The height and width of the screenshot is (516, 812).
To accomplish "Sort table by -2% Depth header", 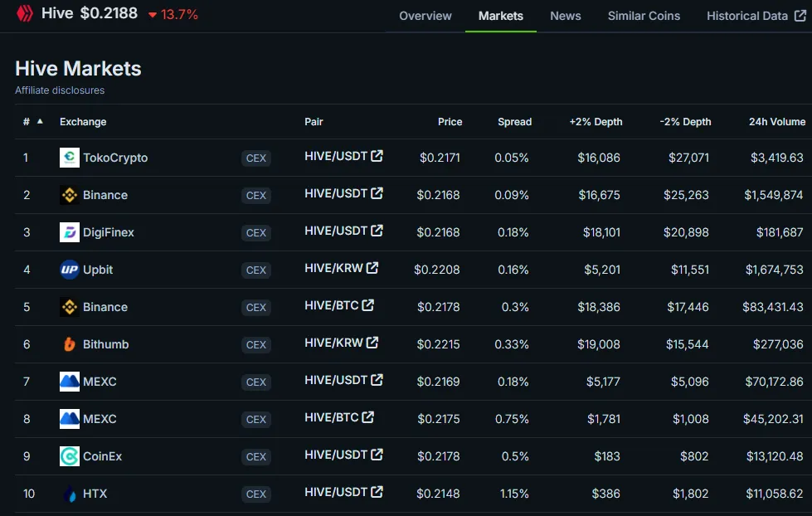I will (x=686, y=122).
